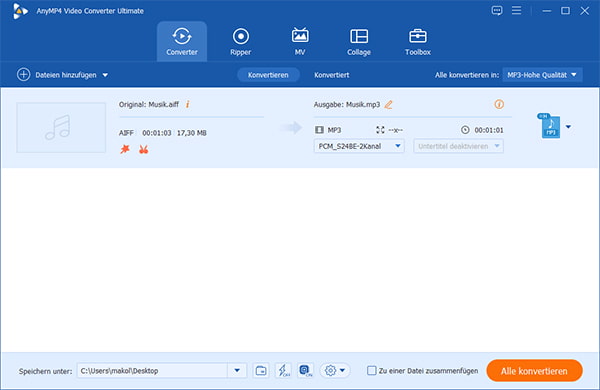This screenshot has width=600, height=390.
Task: Click the AnyMP4 logo icon
Action: point(20,11)
